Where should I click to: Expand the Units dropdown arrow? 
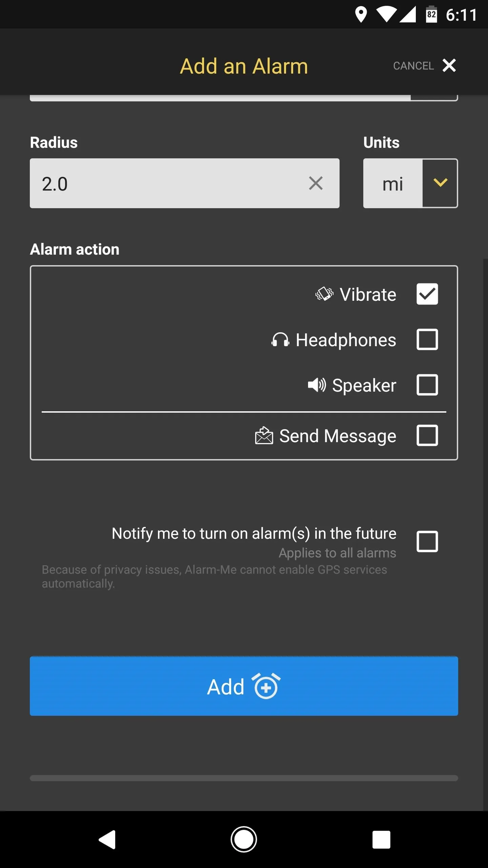point(440,183)
